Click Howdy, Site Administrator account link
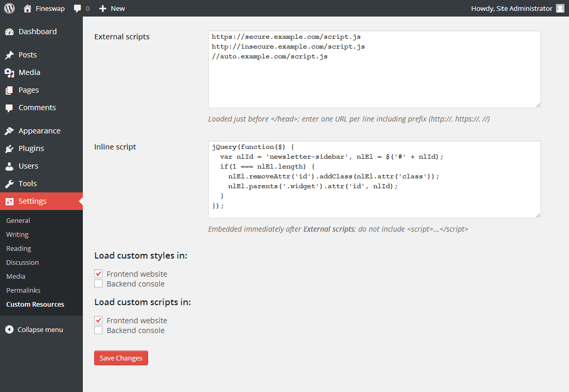 (x=512, y=8)
